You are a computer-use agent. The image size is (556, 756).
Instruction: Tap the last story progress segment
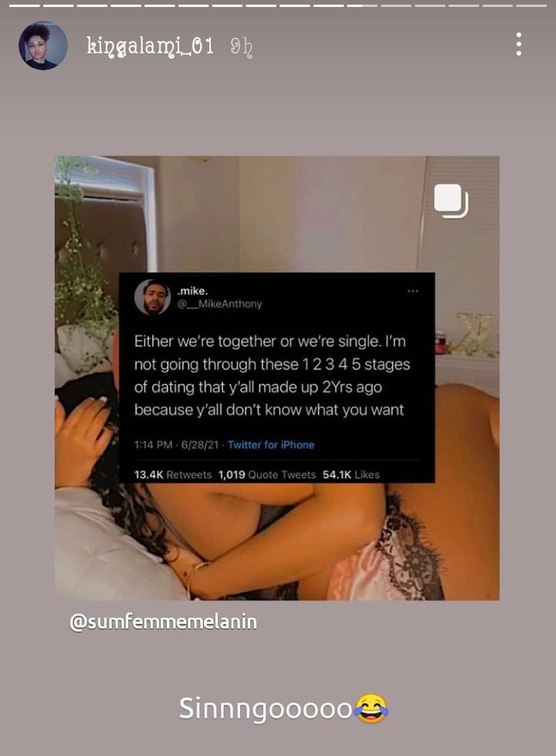(531, 5)
